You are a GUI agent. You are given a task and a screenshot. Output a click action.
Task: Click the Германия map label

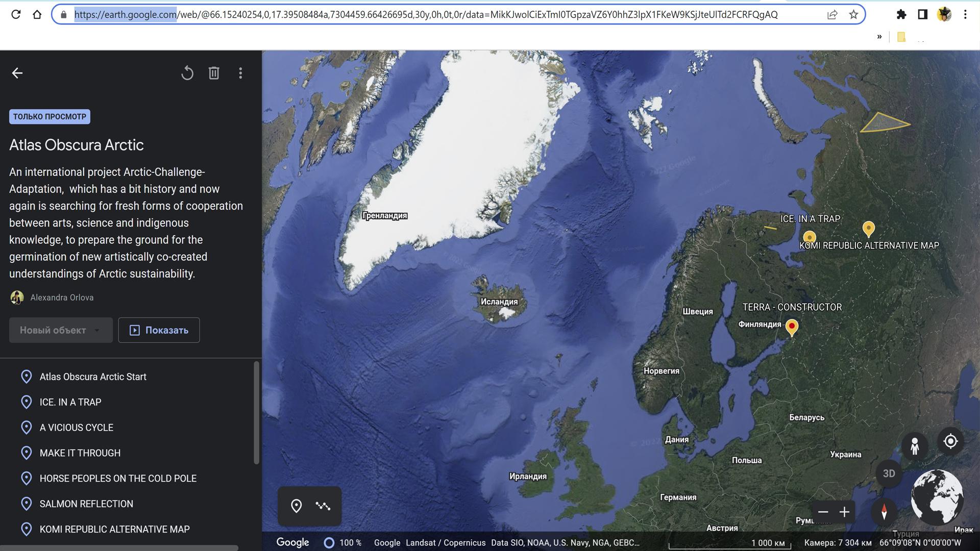point(678,497)
